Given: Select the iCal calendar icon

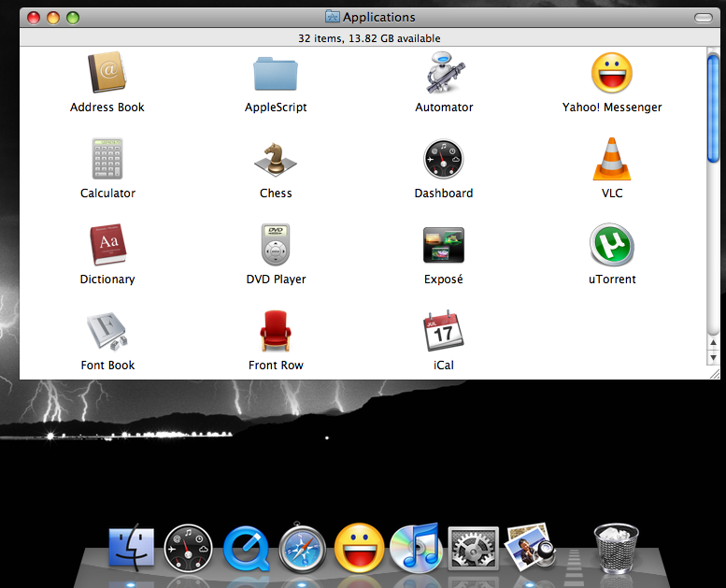Looking at the screenshot, I should point(444,331).
